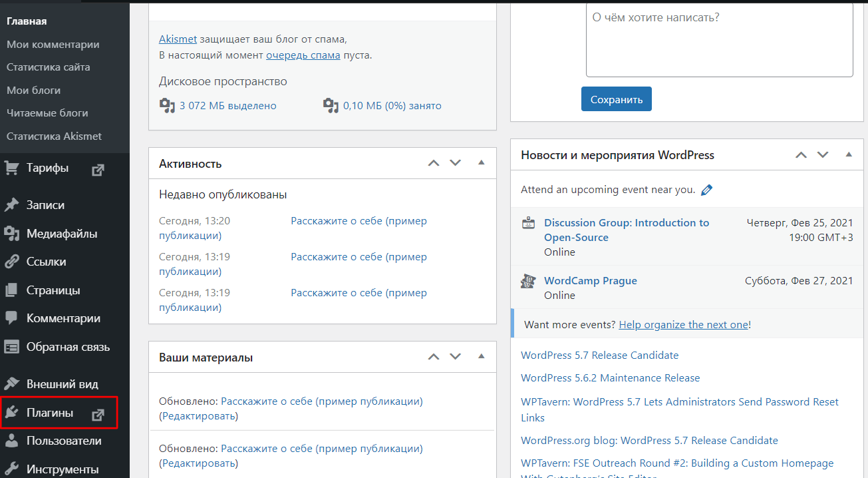Toggle the Новости и мероприятия WordPress panel
868x478 pixels.
click(x=849, y=154)
